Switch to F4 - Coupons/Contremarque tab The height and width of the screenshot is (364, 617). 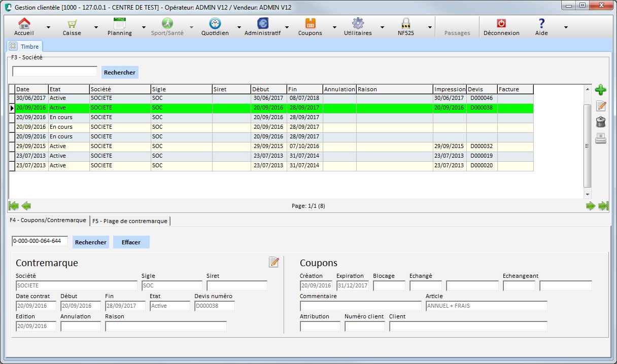pyautogui.click(x=48, y=221)
